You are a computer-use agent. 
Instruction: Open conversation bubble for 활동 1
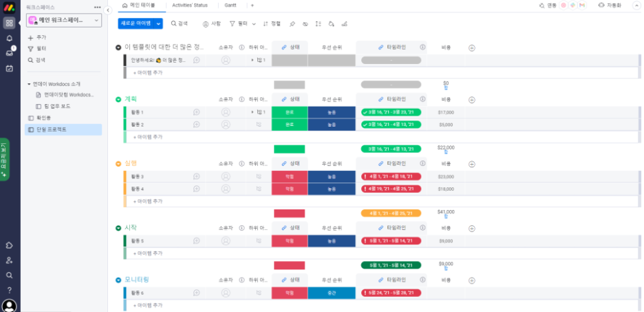tap(196, 112)
